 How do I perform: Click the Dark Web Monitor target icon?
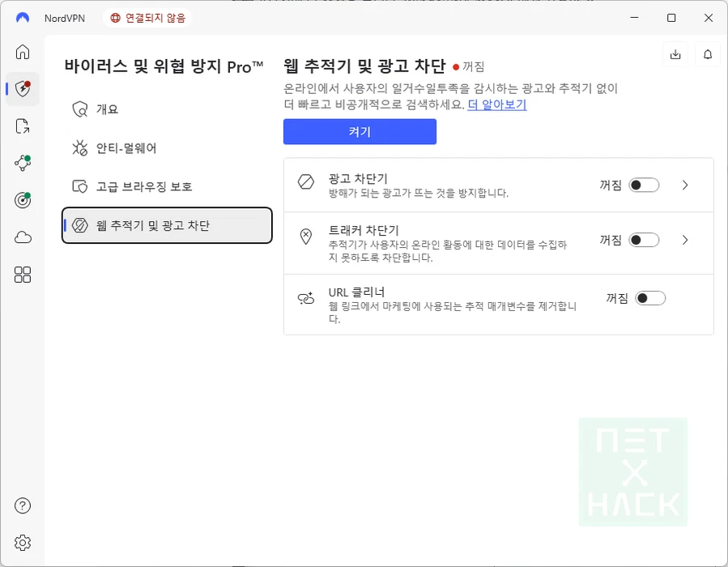click(x=23, y=200)
